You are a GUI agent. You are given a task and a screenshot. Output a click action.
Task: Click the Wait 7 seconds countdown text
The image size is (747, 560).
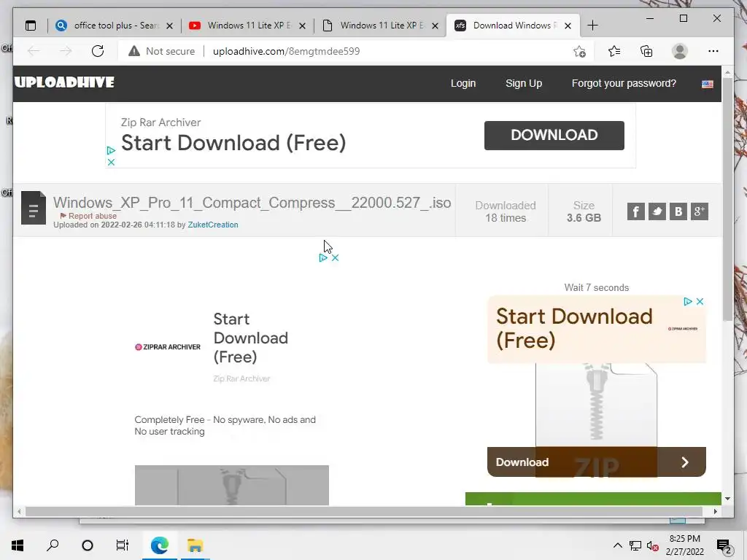pos(597,287)
